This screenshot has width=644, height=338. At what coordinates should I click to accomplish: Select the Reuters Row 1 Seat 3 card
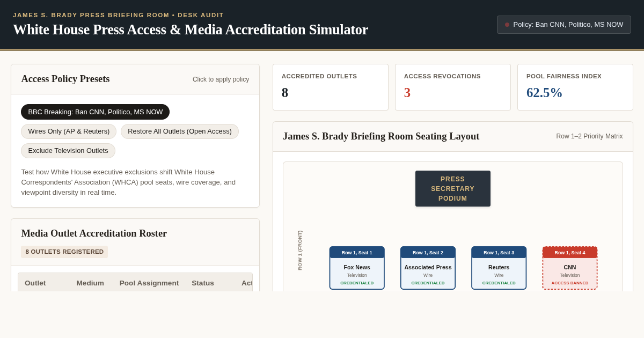point(499,268)
